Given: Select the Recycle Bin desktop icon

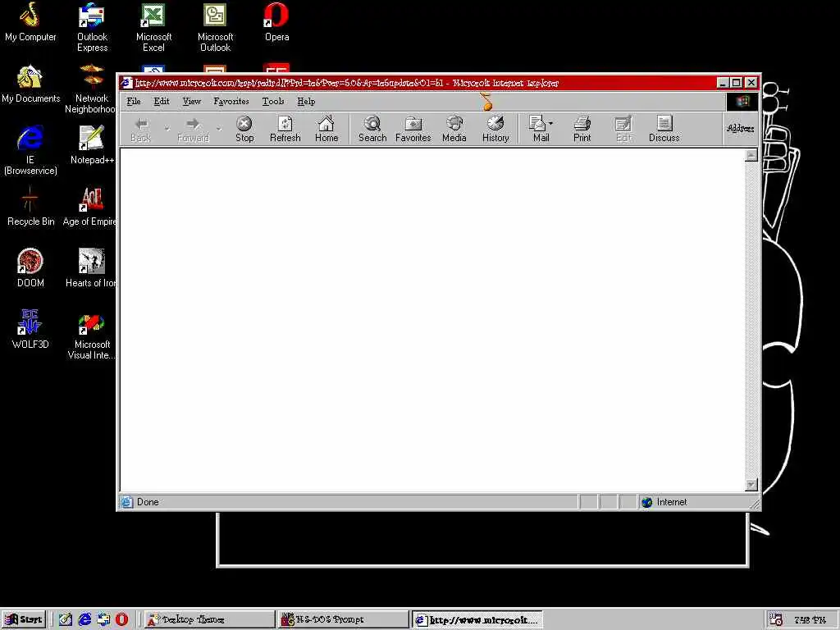Looking at the screenshot, I should point(30,207).
